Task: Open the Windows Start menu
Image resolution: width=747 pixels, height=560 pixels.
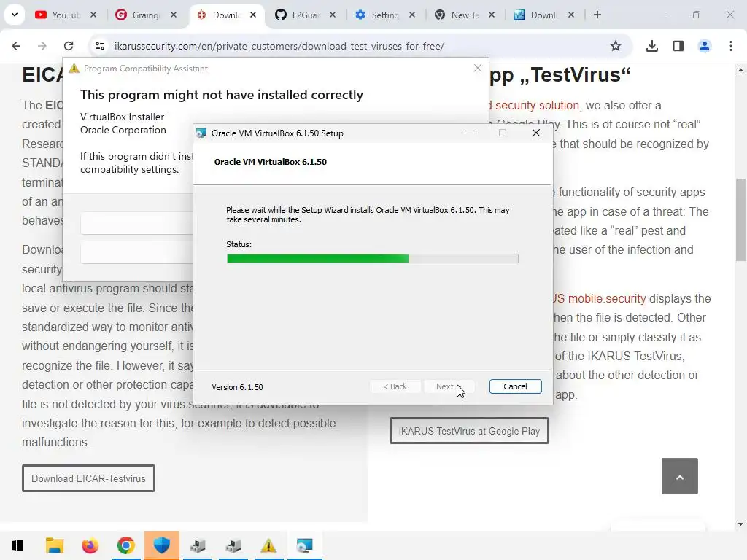Action: tap(18, 545)
